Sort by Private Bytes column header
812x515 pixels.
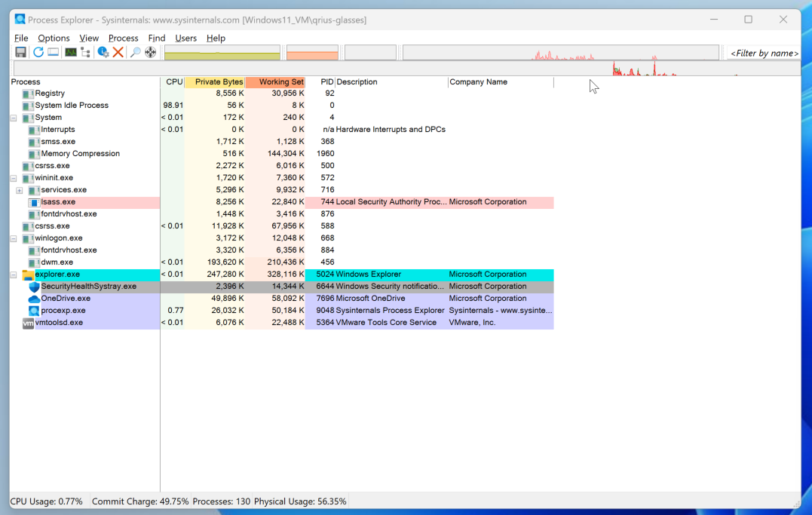click(215, 82)
